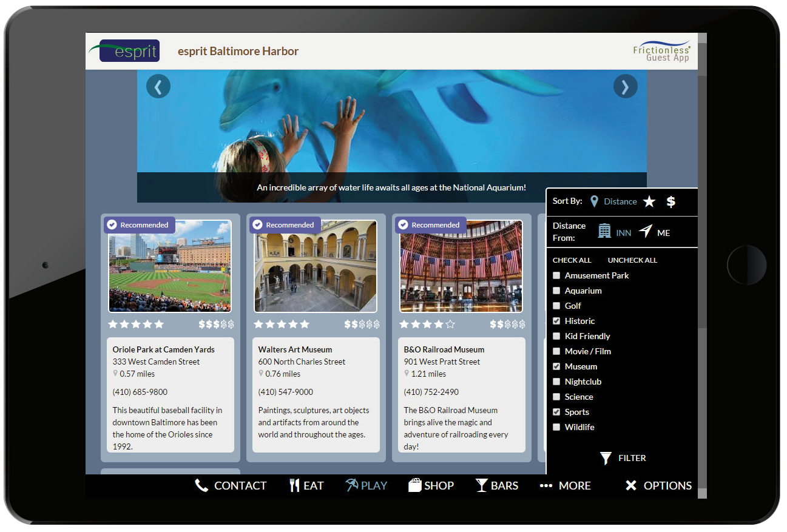Image resolution: width=787 pixels, height=532 pixels.
Task: Click the EAT fork and knife icon
Action: [x=294, y=485]
